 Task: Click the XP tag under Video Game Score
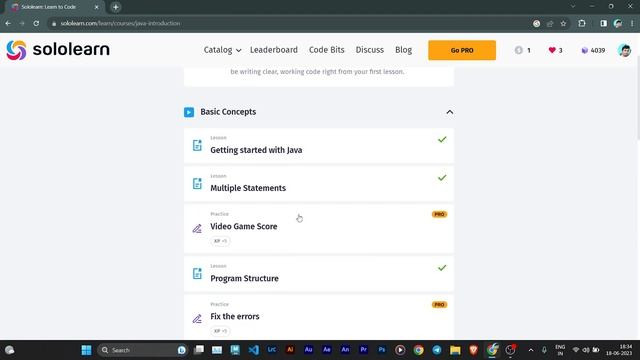[x=220, y=241]
